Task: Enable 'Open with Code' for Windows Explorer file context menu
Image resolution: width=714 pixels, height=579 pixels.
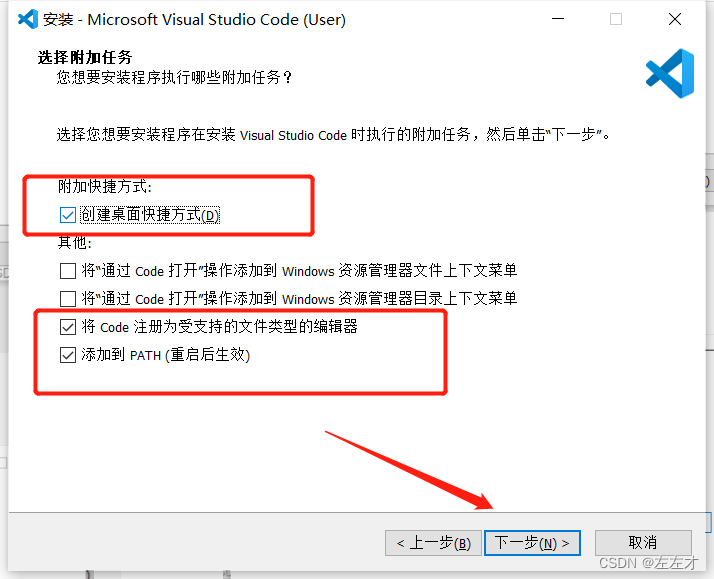Action: point(68,271)
